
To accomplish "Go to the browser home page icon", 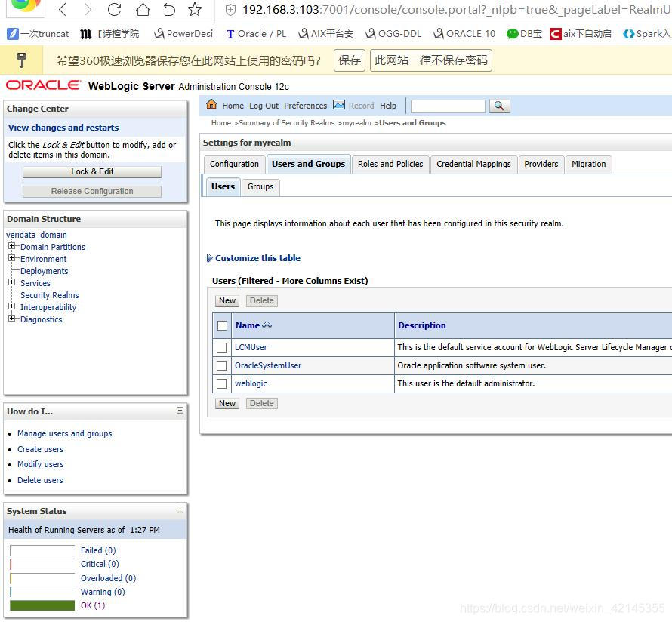I will [x=143, y=9].
